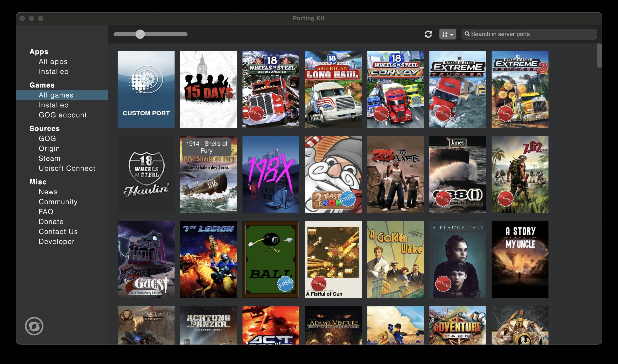Adjust the thumbnail size slider
618x364 pixels.
pyautogui.click(x=140, y=34)
